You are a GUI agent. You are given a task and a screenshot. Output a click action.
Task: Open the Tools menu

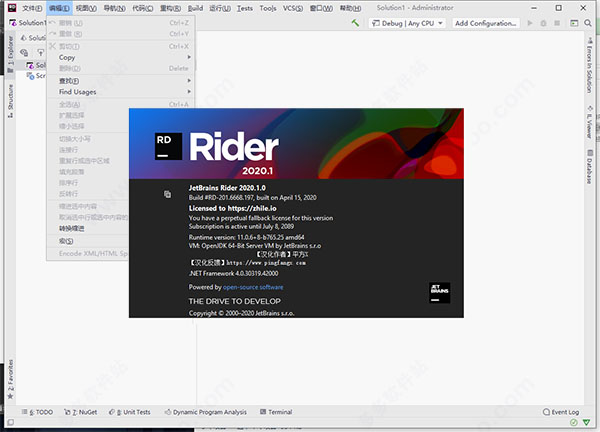(x=268, y=8)
